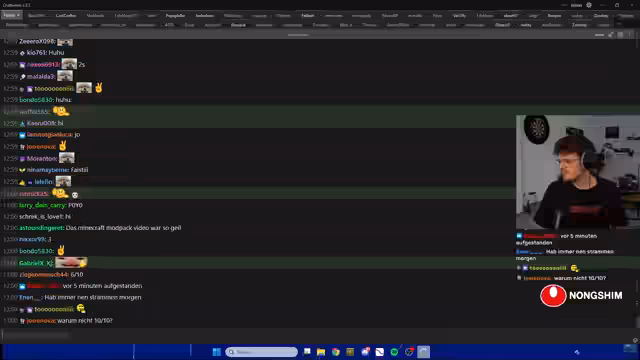
Task: Switch to the Papaplatte channel tab
Action: 175,16
